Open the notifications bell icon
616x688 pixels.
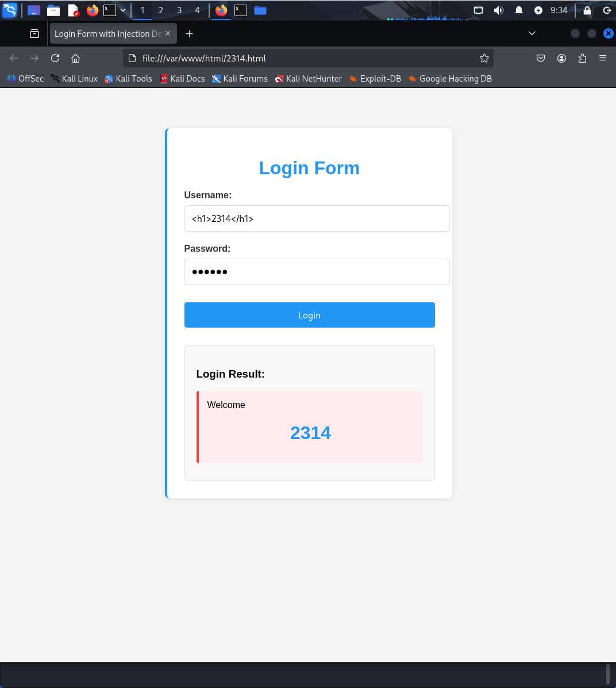(518, 10)
